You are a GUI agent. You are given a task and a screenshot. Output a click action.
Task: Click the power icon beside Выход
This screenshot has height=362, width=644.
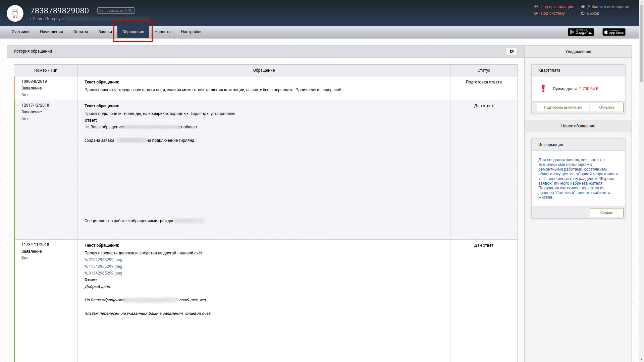[583, 13]
